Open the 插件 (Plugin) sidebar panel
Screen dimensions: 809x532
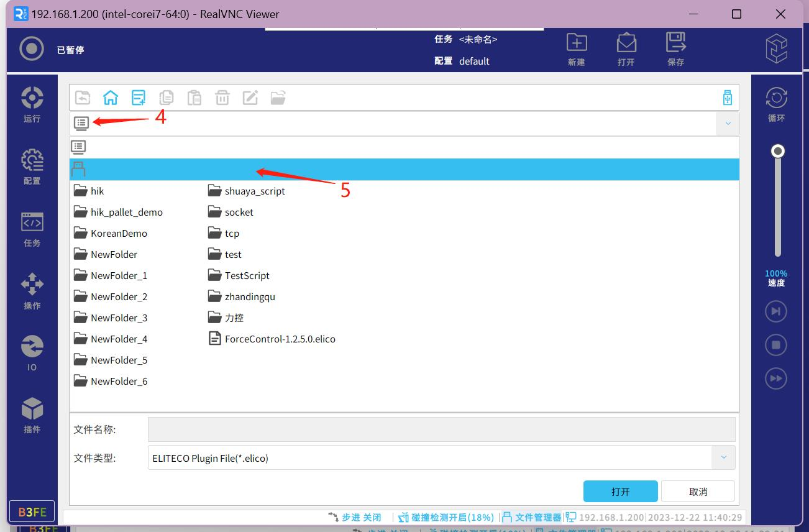(x=32, y=415)
